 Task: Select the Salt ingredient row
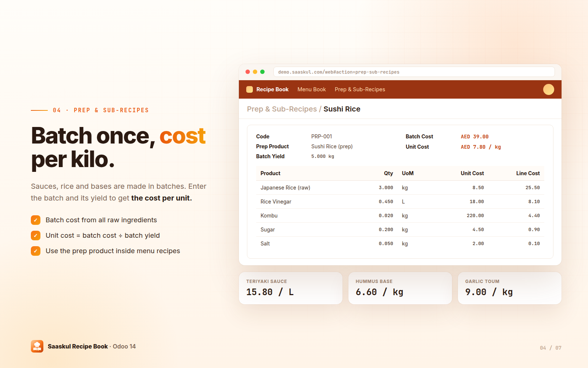click(x=400, y=244)
